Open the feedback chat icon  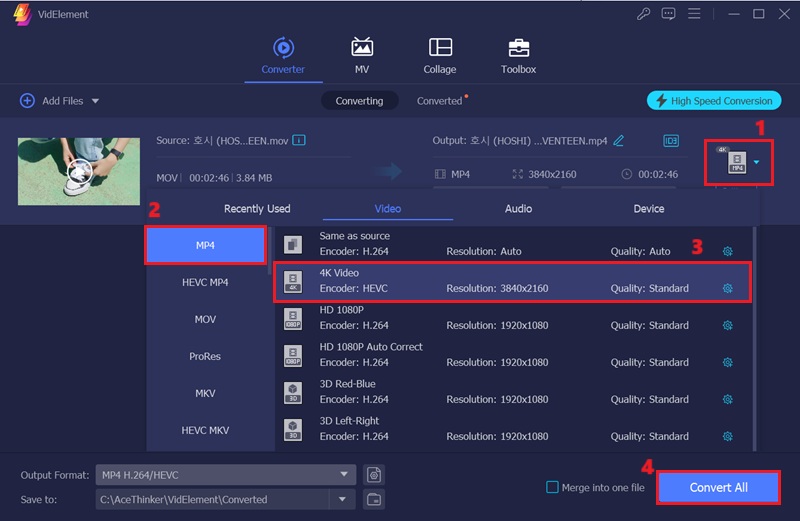(x=668, y=14)
